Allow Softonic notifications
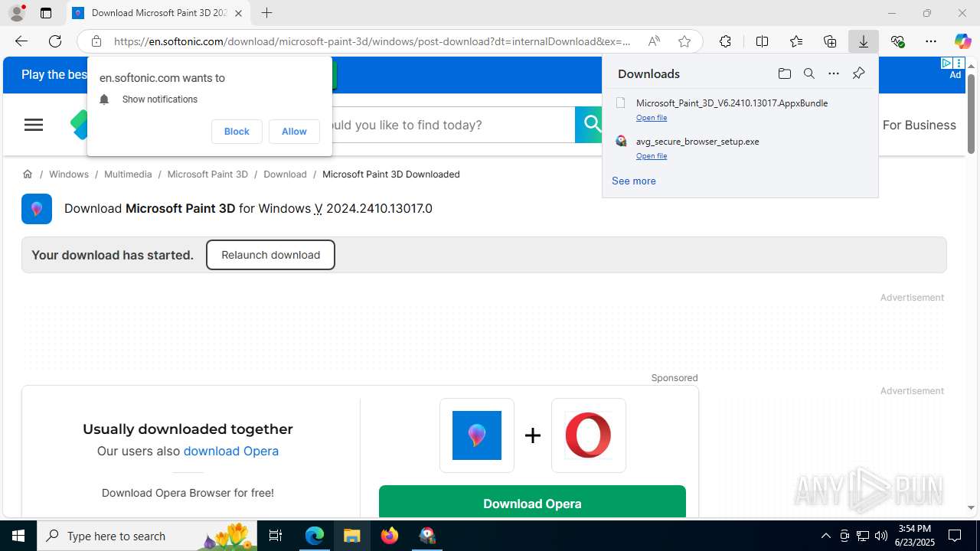Screen dimensions: 980x551 (294, 132)
